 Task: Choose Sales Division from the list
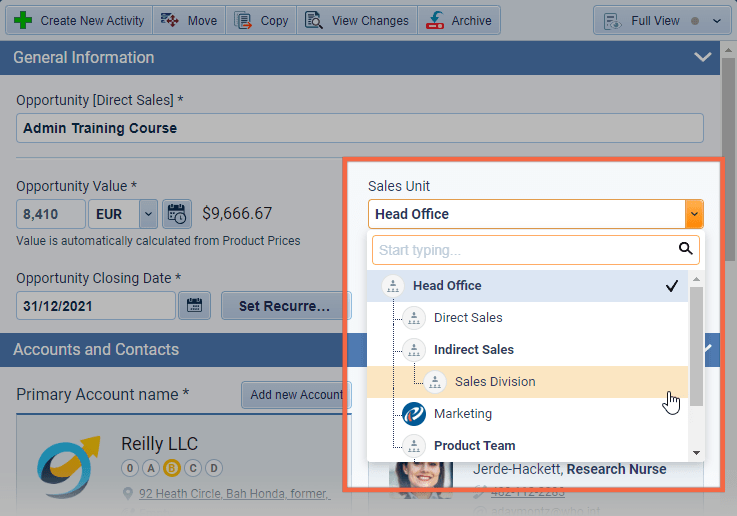[494, 382]
